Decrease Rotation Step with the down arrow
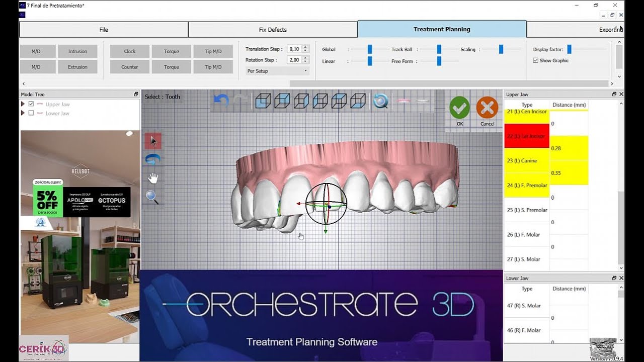Image resolution: width=644 pixels, height=362 pixels. [305, 61]
